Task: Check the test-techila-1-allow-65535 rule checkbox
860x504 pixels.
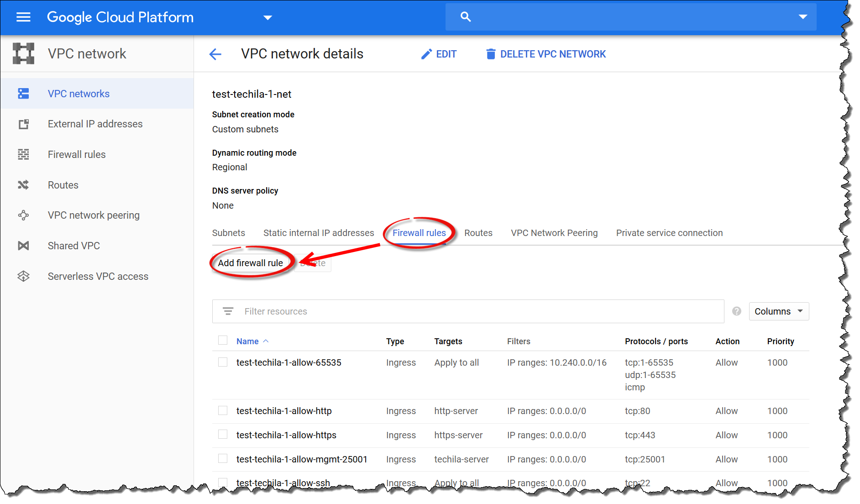Action: click(223, 362)
